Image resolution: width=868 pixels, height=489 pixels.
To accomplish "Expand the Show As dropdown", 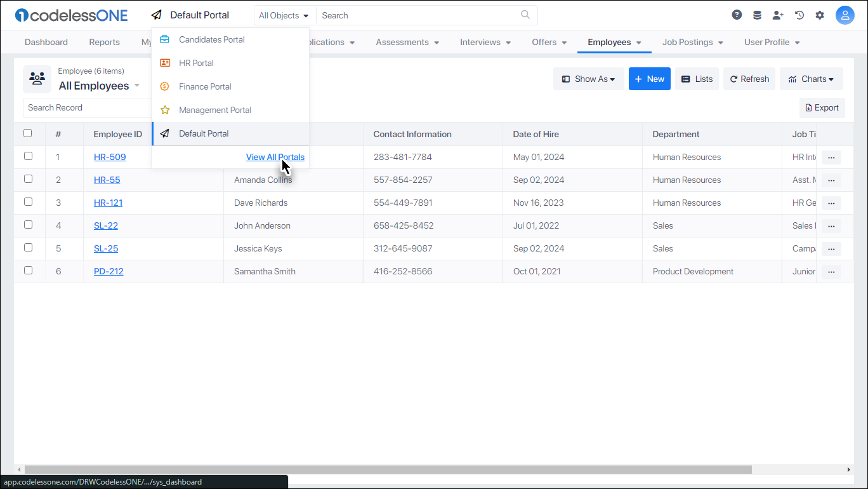I will coord(588,78).
